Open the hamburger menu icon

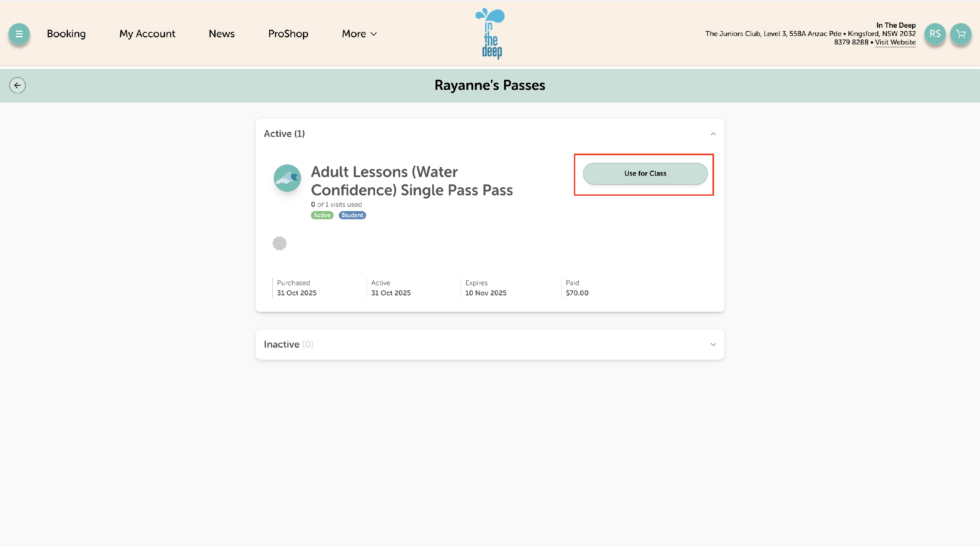point(19,34)
